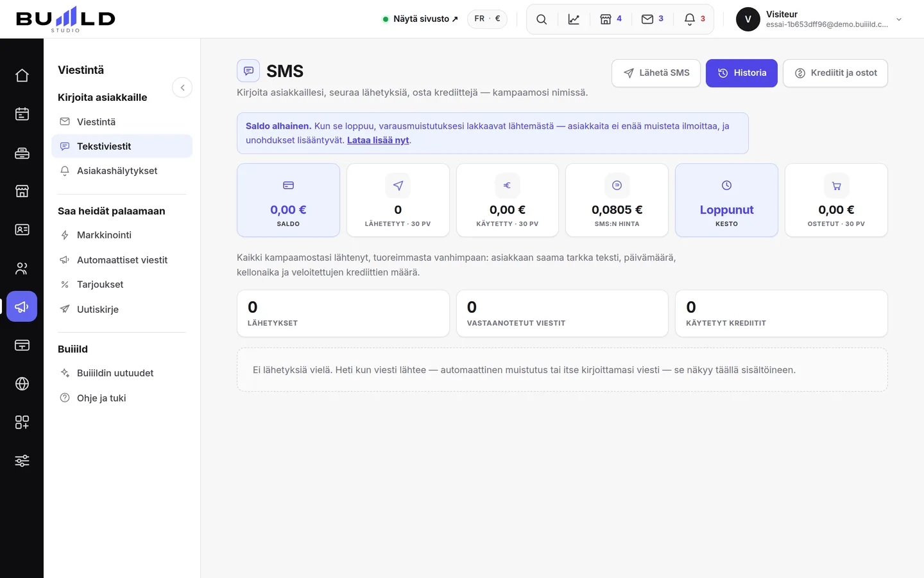
Task: Switch to the Historia tab
Action: coord(742,73)
